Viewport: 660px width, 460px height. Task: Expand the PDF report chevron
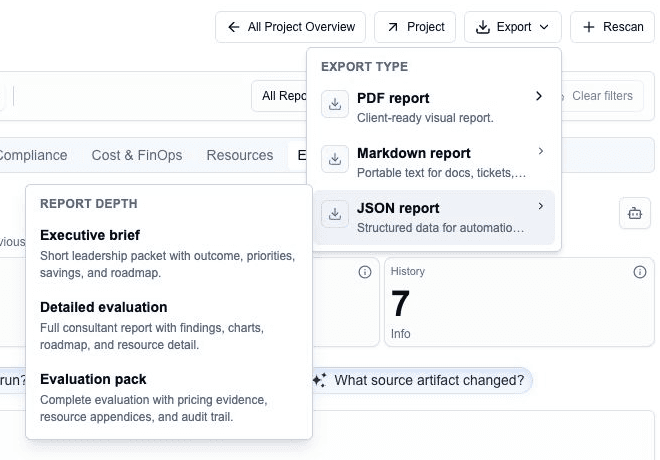(539, 96)
